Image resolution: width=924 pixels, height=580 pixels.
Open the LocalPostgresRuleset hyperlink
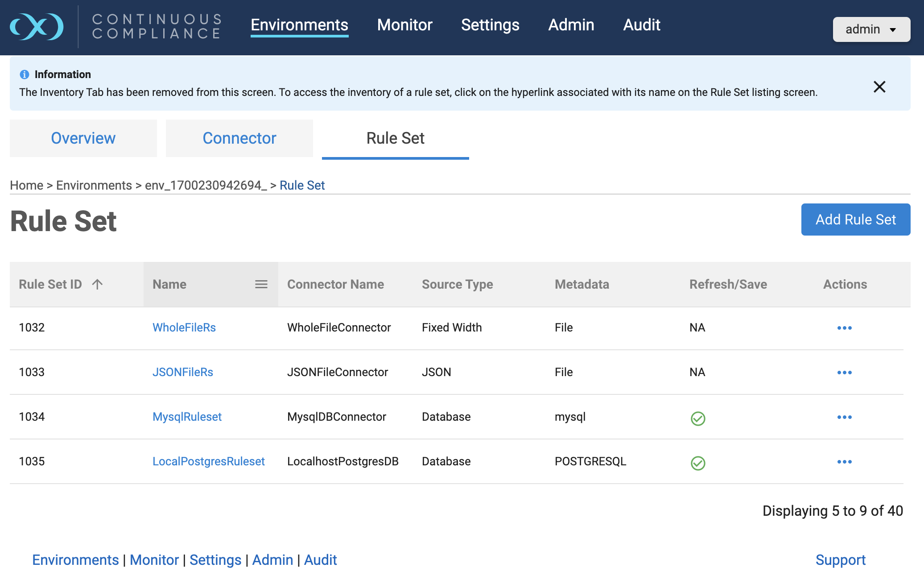[x=208, y=461]
